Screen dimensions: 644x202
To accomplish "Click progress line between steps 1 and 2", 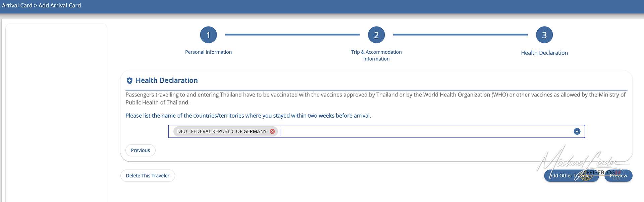I will 292,35.
